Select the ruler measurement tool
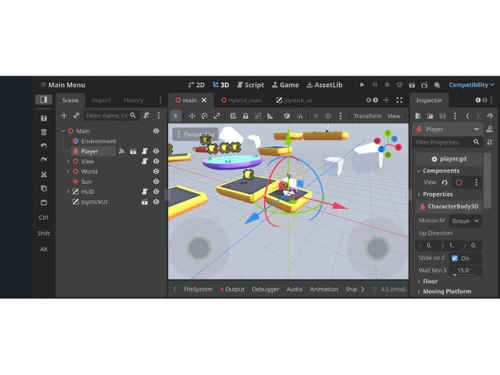The width and height of the screenshot is (500, 375). 270,116
